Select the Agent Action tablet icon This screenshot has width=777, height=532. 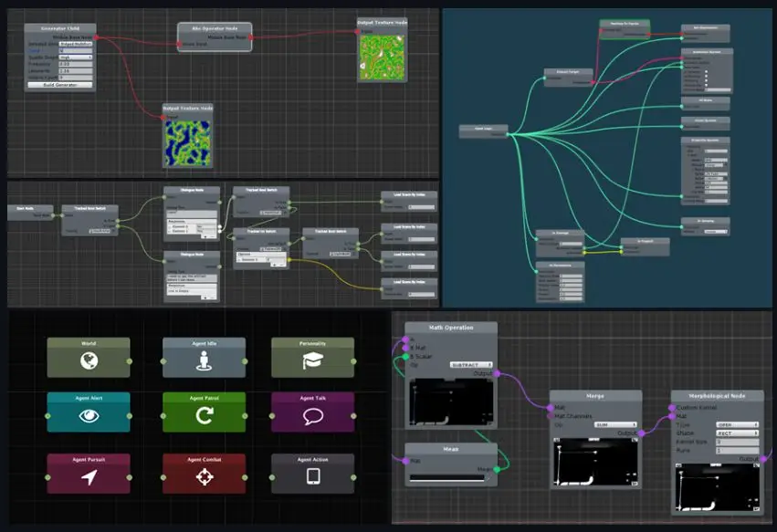tap(312, 476)
